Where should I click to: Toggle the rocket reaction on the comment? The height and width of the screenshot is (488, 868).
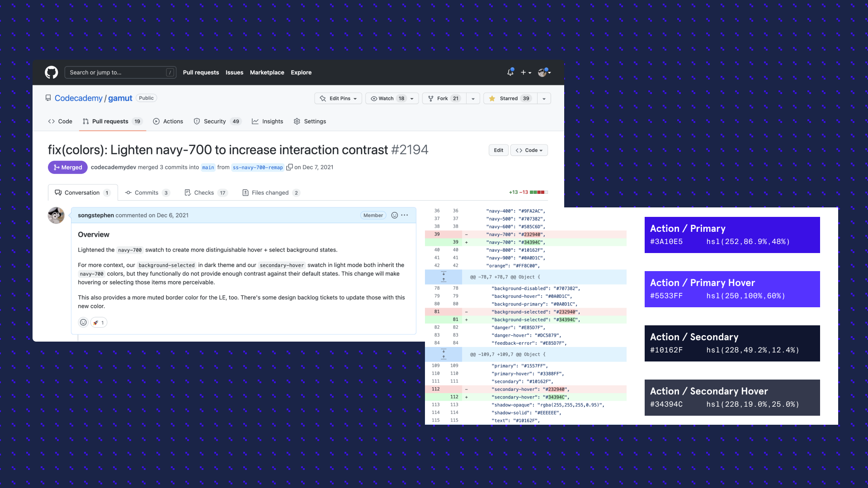pos(99,322)
